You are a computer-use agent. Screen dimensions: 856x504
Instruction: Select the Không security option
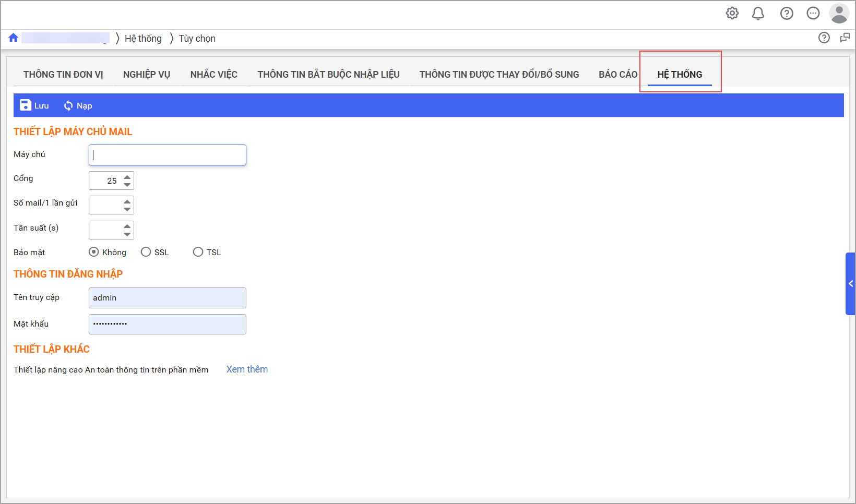click(94, 252)
